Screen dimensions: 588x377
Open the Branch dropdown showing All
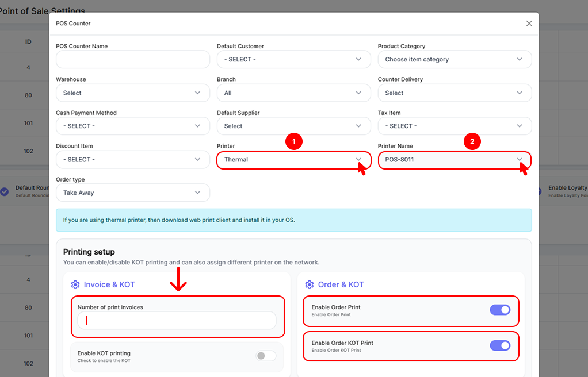(x=293, y=93)
